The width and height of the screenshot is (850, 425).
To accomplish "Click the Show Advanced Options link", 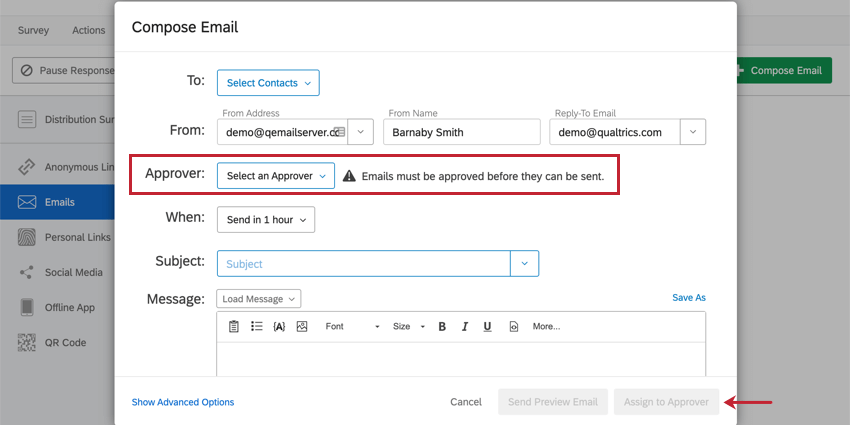I will [x=183, y=402].
